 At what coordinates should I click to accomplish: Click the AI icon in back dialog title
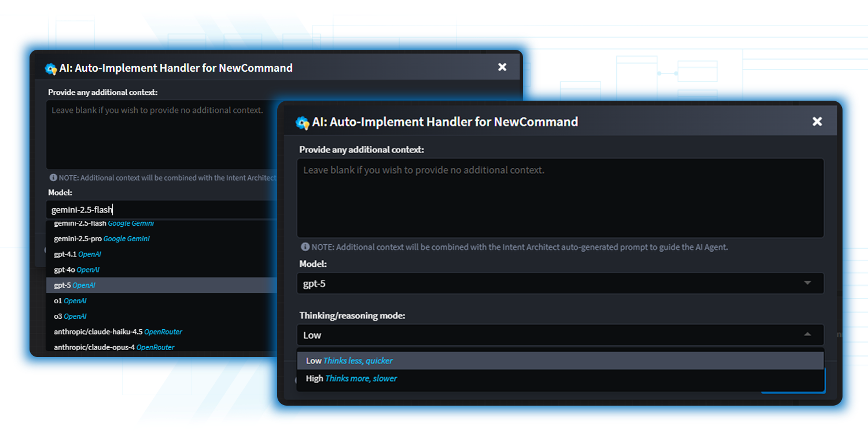51,68
